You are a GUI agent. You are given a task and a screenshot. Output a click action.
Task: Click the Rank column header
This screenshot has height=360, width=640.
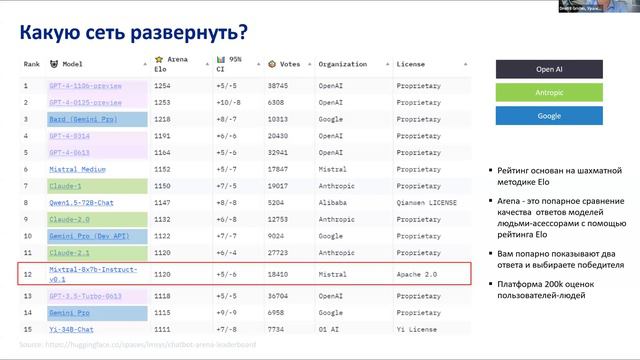click(x=31, y=64)
